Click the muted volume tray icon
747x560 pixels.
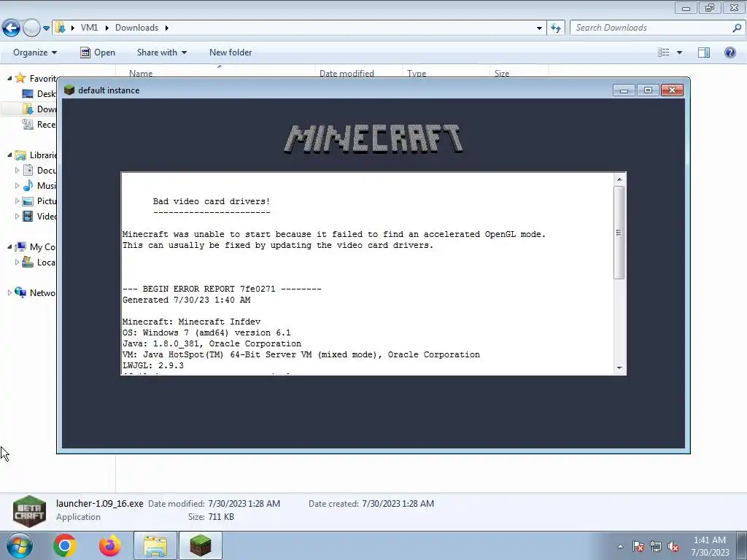point(673,546)
